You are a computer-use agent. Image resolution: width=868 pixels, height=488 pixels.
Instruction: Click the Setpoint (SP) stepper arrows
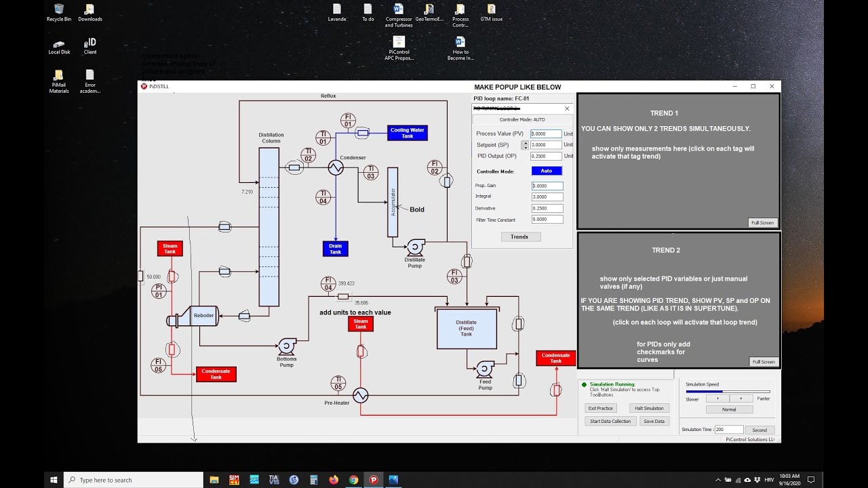(x=525, y=145)
